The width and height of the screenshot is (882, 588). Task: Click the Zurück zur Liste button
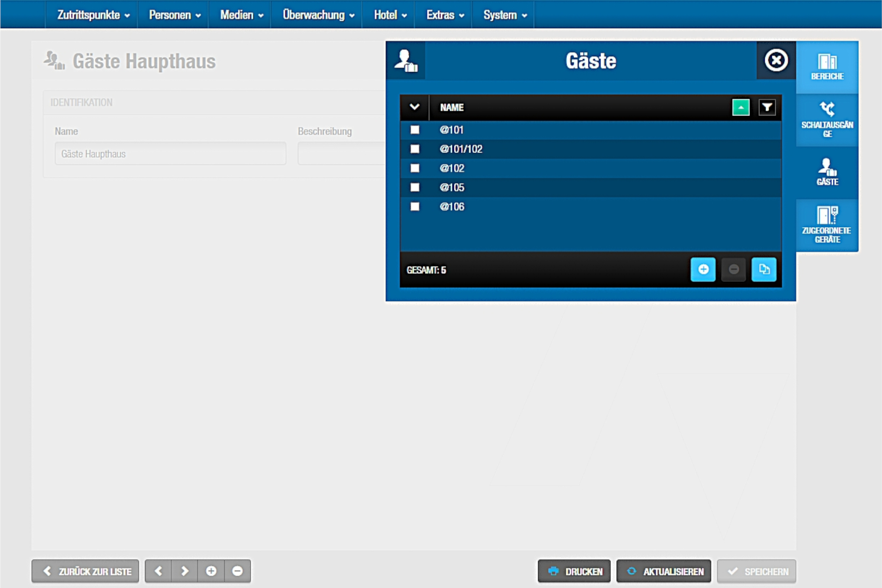click(x=86, y=571)
